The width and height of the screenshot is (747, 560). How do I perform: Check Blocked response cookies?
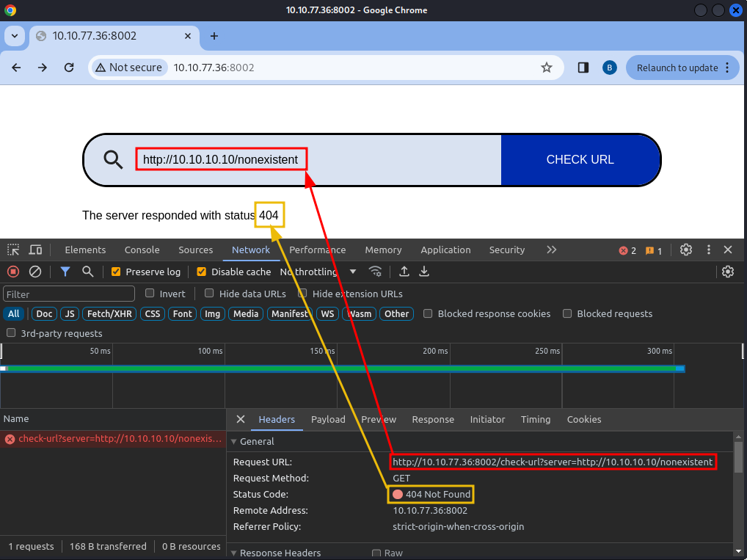coord(428,313)
